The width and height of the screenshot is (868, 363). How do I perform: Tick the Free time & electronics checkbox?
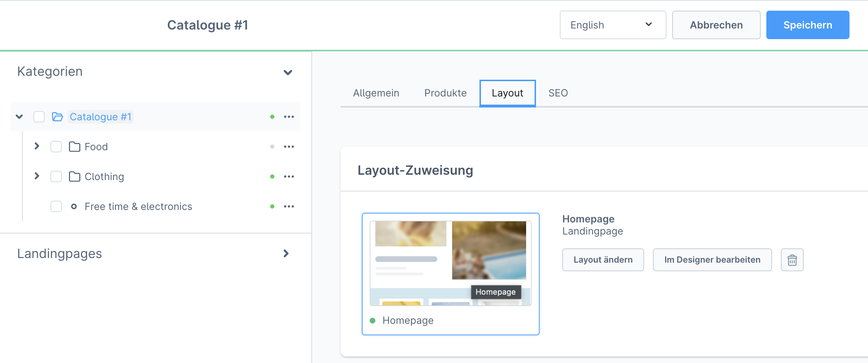(56, 206)
